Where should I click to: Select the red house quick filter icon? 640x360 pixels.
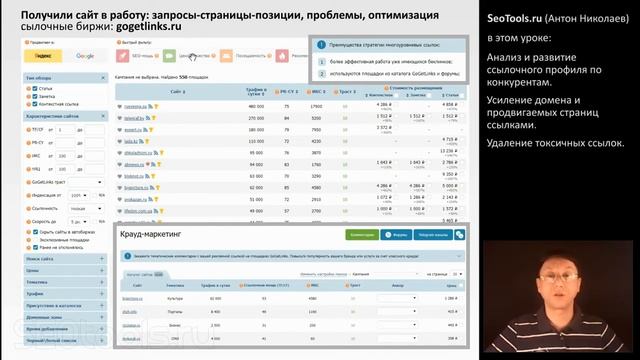282,56
